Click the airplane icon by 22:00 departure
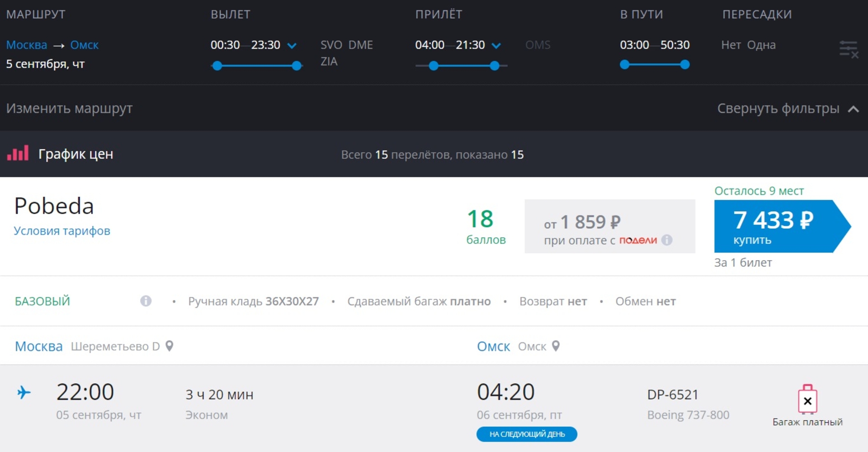Screen dimensions: 868x452 pyautogui.click(x=24, y=392)
